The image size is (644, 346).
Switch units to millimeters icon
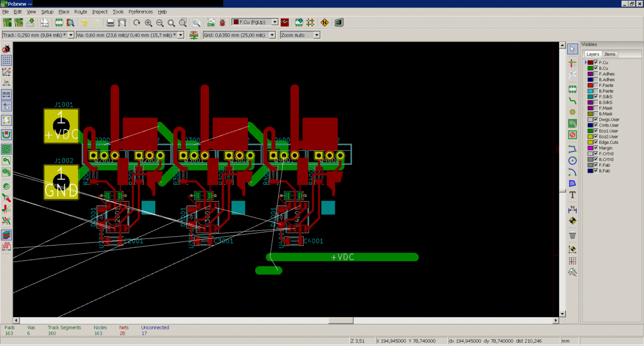[x=6, y=94]
